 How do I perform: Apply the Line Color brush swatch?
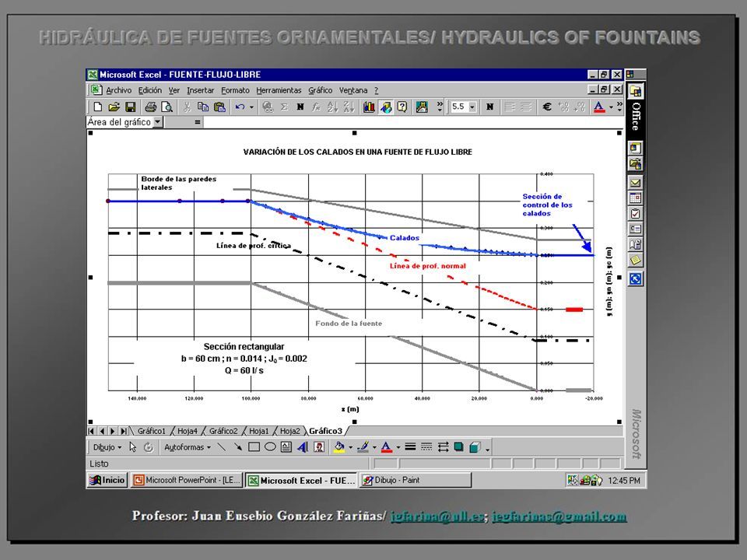click(x=363, y=447)
